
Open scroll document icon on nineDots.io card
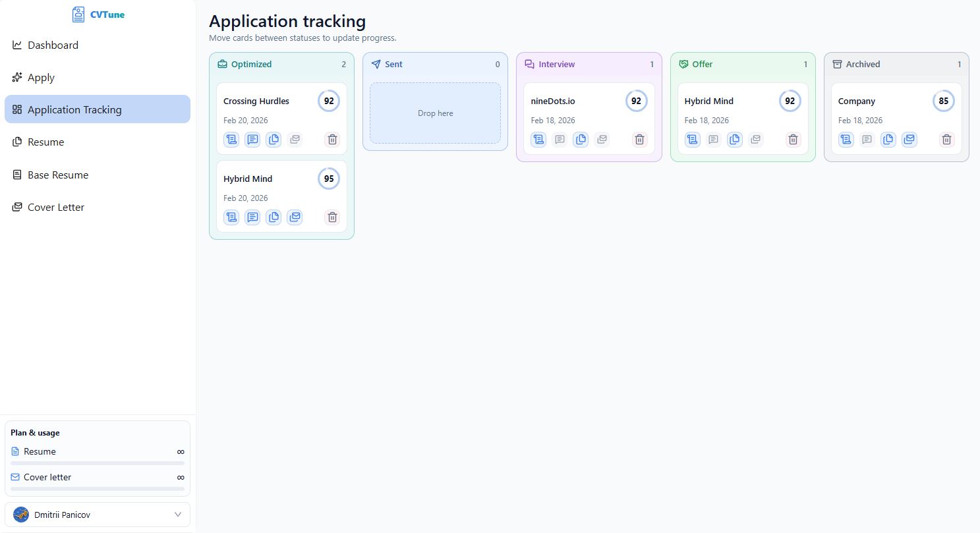point(538,140)
